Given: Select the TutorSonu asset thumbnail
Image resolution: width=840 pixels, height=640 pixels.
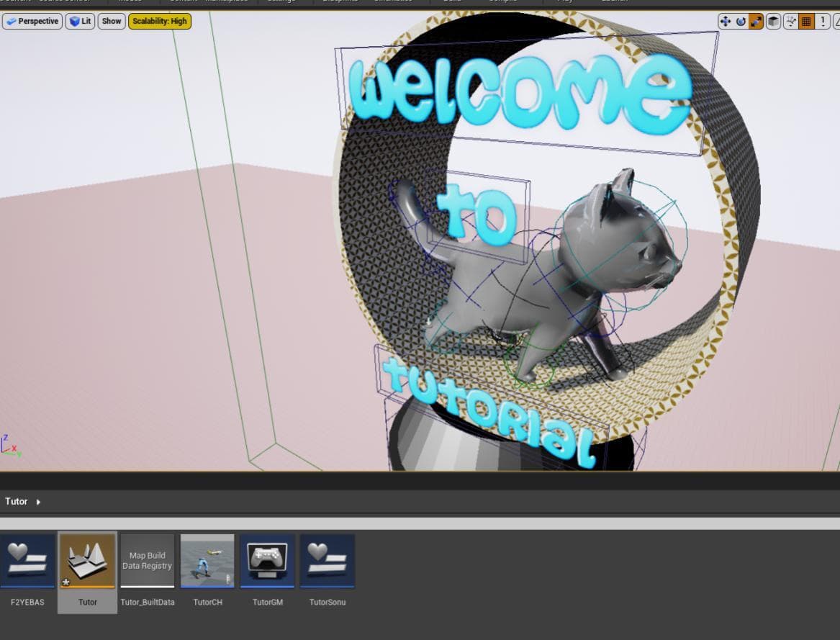Looking at the screenshot, I should click(328, 561).
